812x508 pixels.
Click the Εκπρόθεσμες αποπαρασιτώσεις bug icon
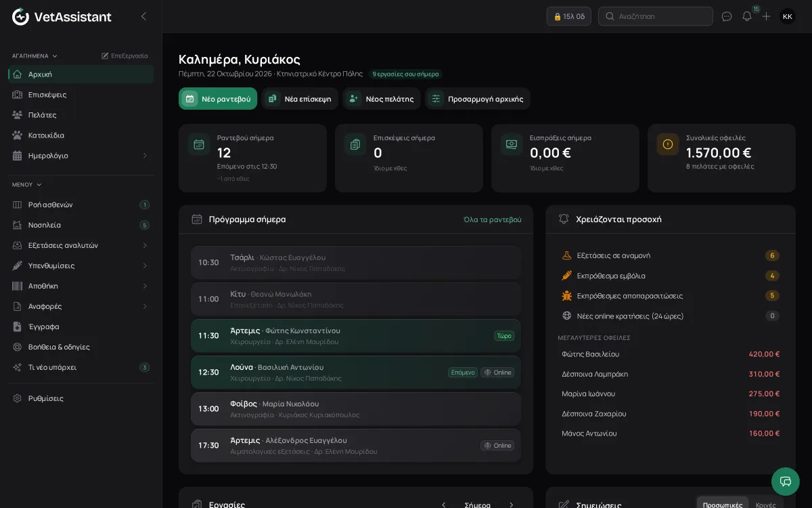pyautogui.click(x=567, y=295)
